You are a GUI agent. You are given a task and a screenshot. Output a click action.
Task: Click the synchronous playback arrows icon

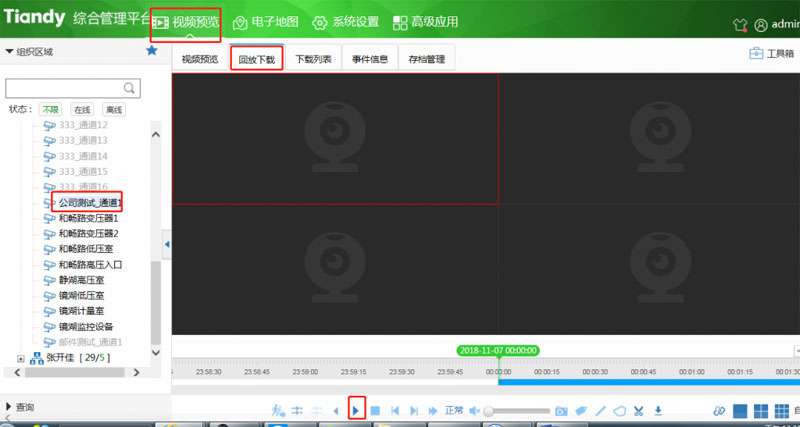297,410
